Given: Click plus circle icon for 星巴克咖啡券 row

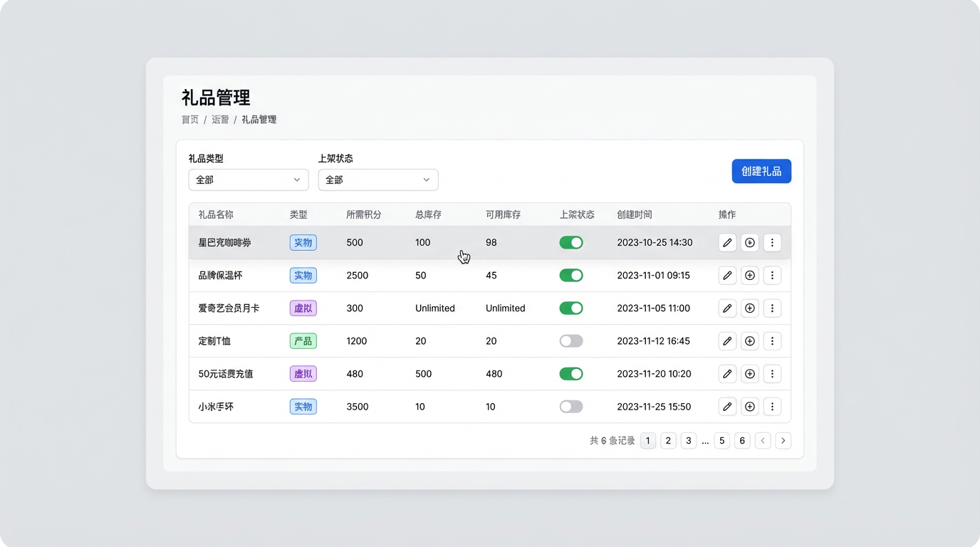Looking at the screenshot, I should (x=749, y=243).
